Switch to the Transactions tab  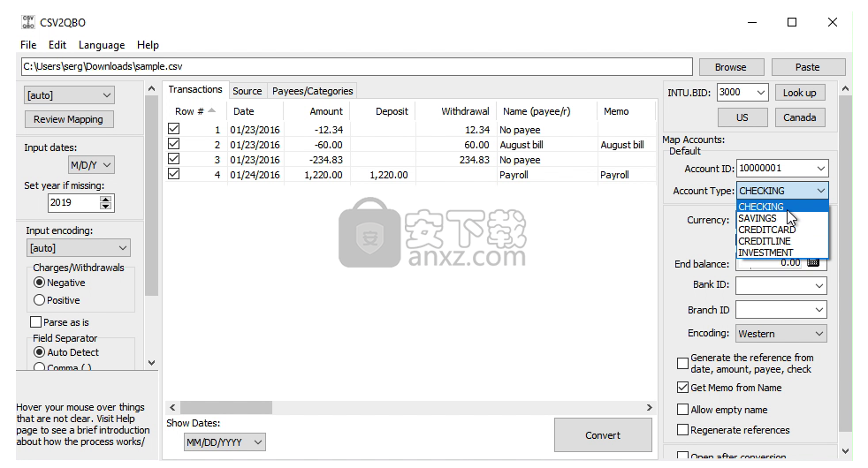click(194, 89)
